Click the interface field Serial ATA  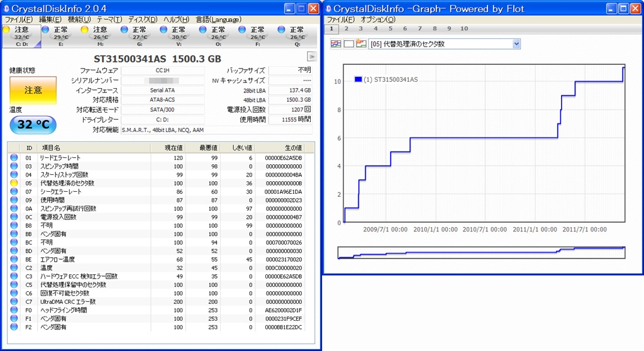[163, 90]
